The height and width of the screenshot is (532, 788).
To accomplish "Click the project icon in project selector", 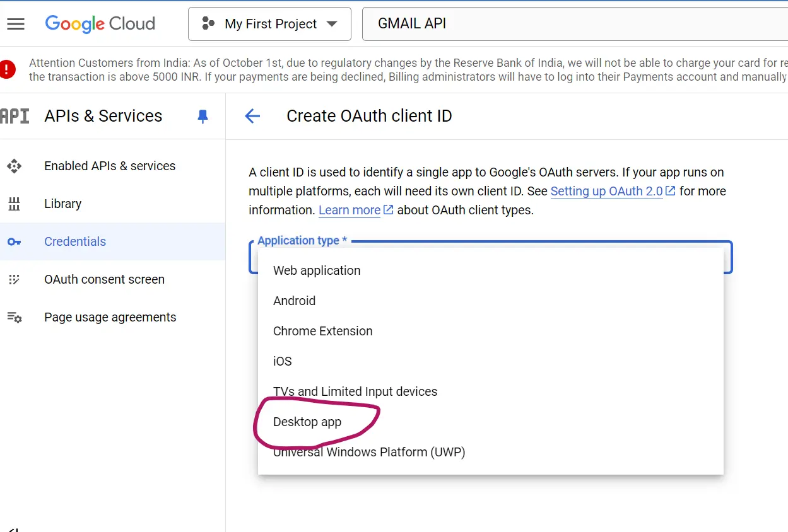I will tap(208, 24).
